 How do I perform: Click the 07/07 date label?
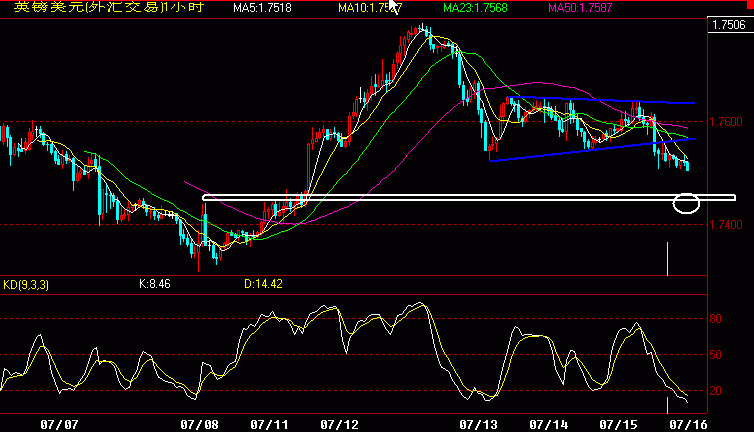pos(59,425)
